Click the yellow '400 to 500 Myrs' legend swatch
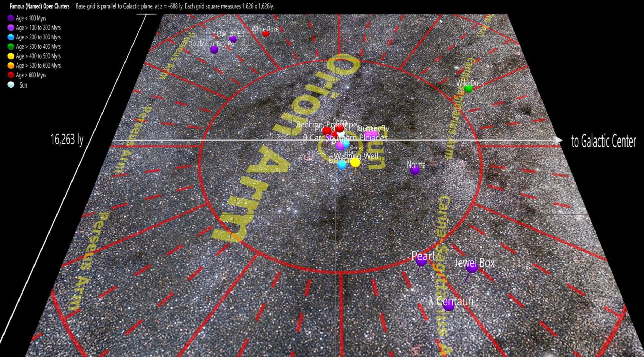Image resolution: width=644 pixels, height=357 pixels. point(11,56)
